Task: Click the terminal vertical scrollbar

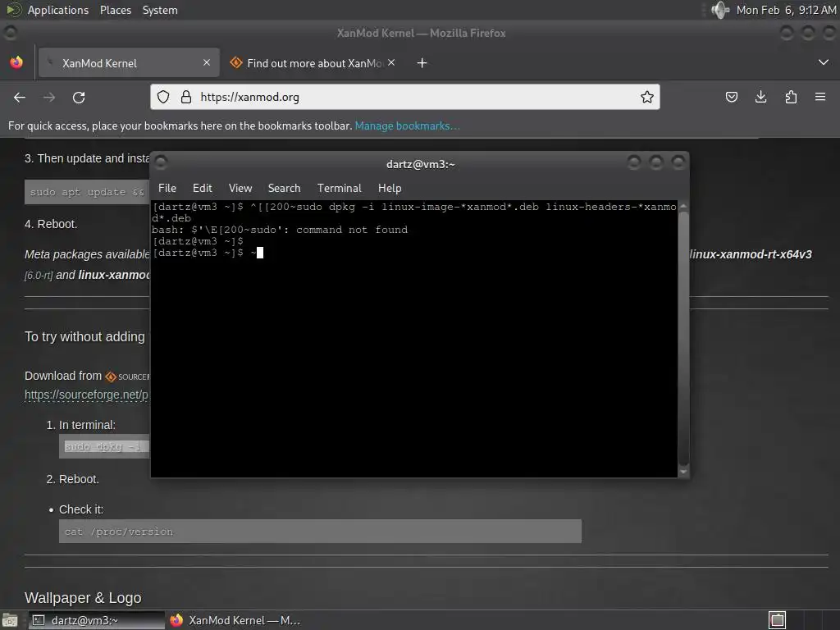Action: click(x=683, y=337)
